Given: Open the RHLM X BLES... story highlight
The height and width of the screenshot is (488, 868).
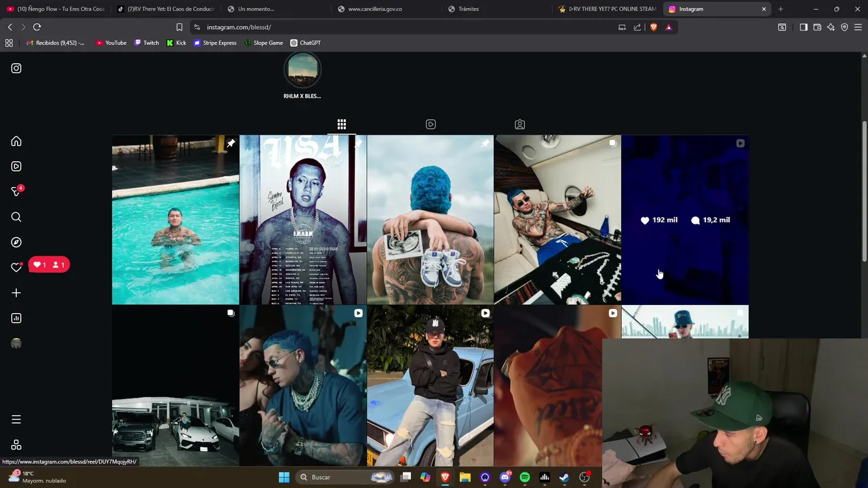Looking at the screenshot, I should pyautogui.click(x=302, y=76).
